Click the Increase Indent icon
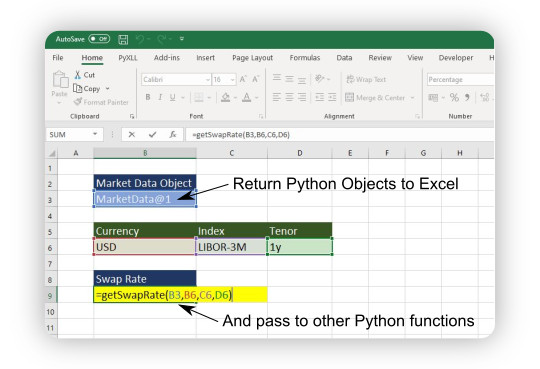 [332, 97]
